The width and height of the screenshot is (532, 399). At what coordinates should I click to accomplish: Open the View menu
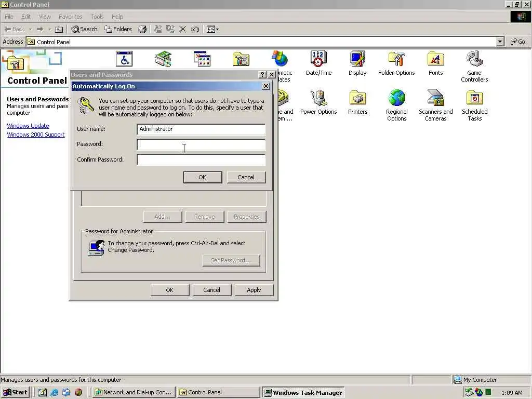point(45,17)
